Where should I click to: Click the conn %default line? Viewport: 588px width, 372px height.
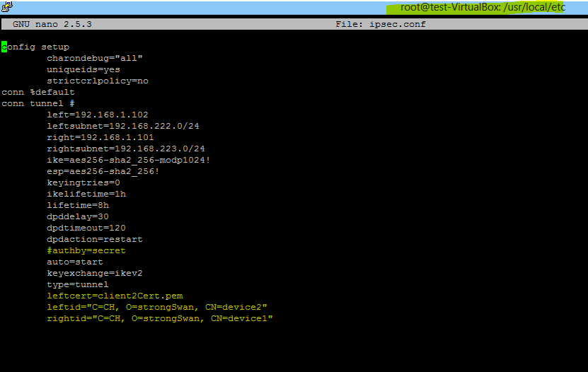tap(38, 92)
